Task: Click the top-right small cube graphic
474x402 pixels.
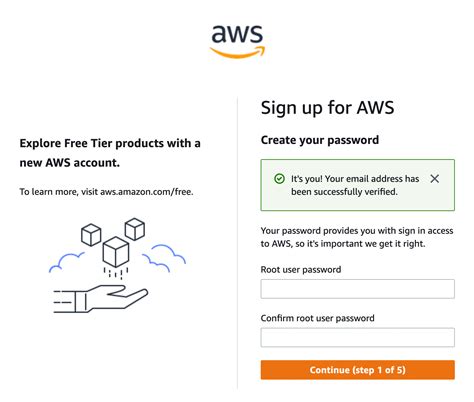Action: coord(135,229)
